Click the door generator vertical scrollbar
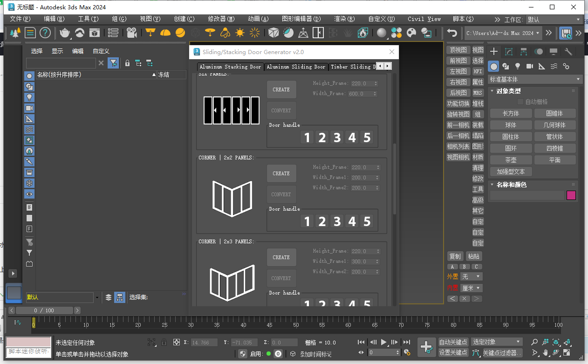 point(395,179)
